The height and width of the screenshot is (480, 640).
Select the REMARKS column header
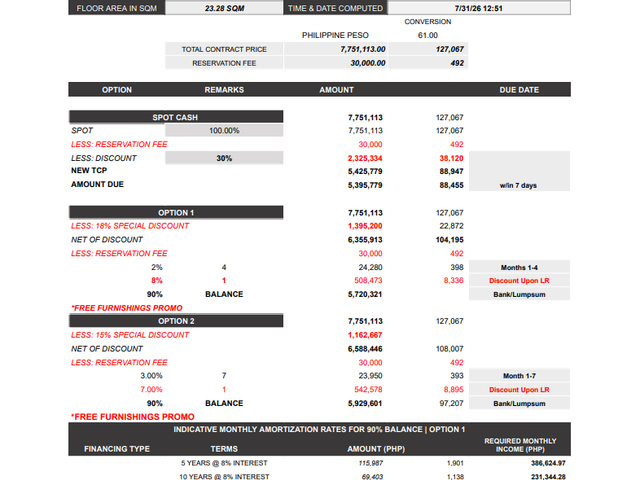coord(224,90)
